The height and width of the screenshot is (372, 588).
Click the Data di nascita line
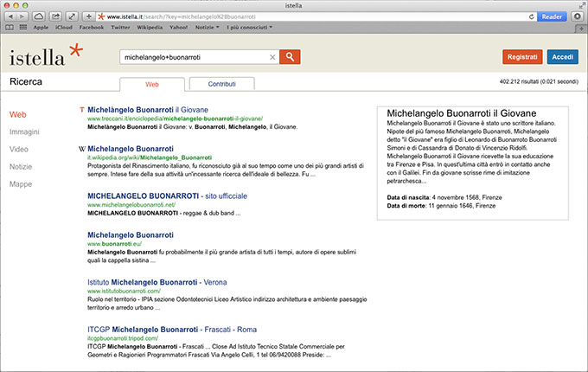tap(444, 197)
